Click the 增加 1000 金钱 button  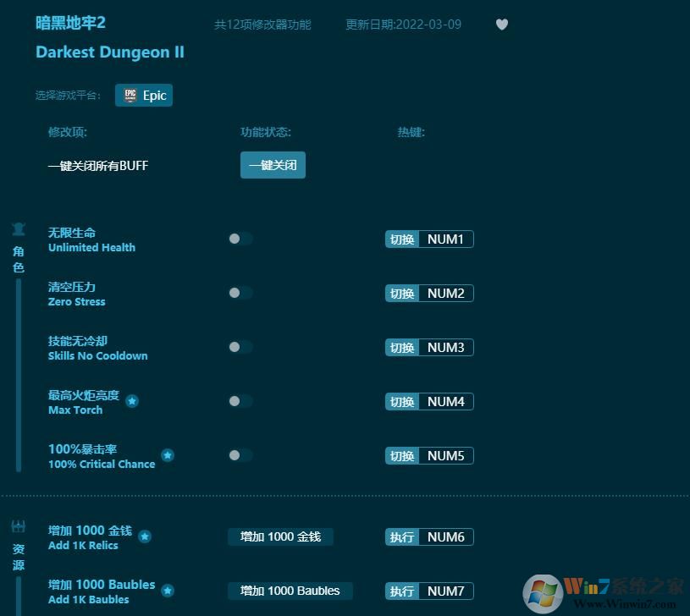280,536
